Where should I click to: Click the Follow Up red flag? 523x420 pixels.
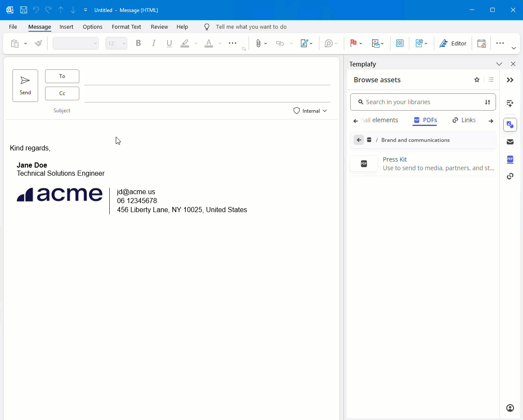coord(354,43)
